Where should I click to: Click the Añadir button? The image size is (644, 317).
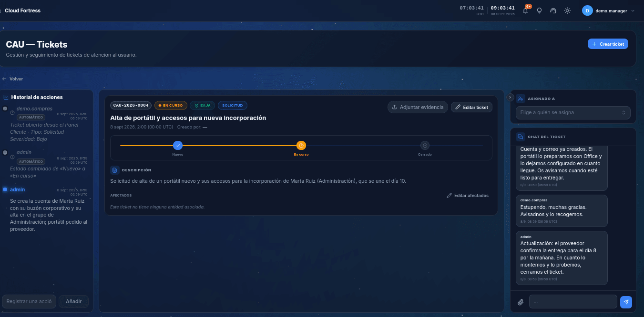click(73, 301)
